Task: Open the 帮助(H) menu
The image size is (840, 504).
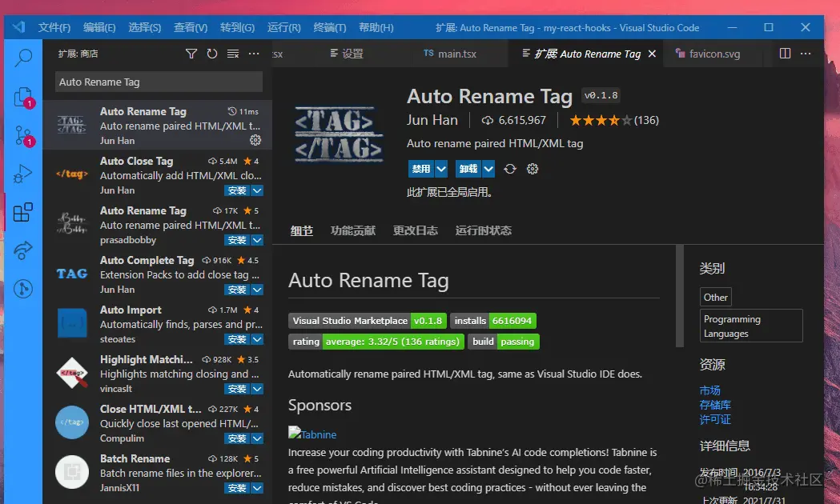Action: [x=376, y=27]
